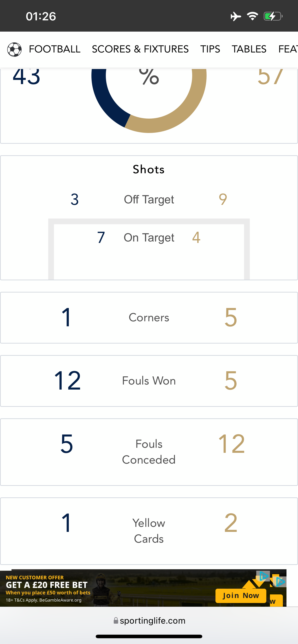This screenshot has height=644, width=298.
Task: Tap the battery charging icon
Action: pyautogui.click(x=273, y=17)
